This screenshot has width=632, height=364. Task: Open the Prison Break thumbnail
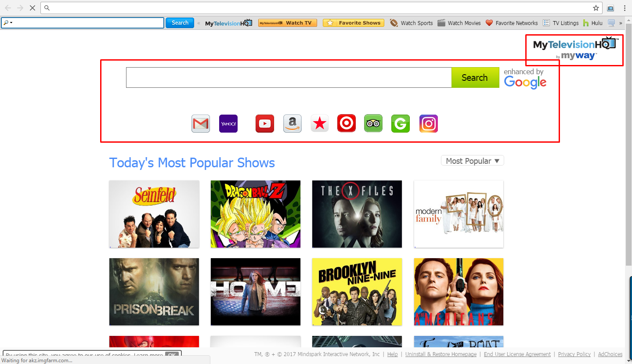(x=154, y=292)
